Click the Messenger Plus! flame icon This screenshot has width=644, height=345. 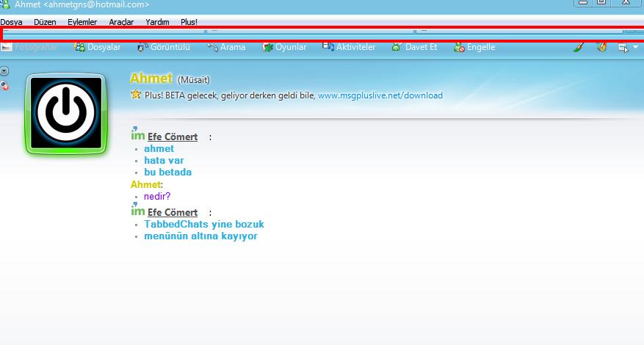602,47
